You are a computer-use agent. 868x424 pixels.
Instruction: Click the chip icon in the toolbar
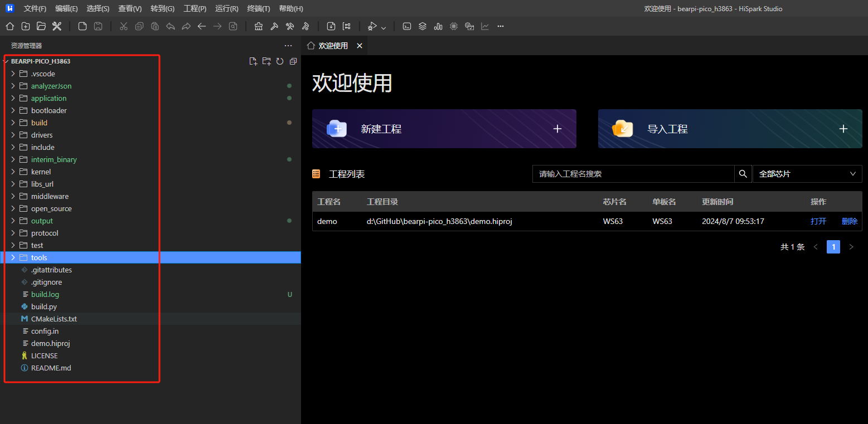(x=454, y=26)
